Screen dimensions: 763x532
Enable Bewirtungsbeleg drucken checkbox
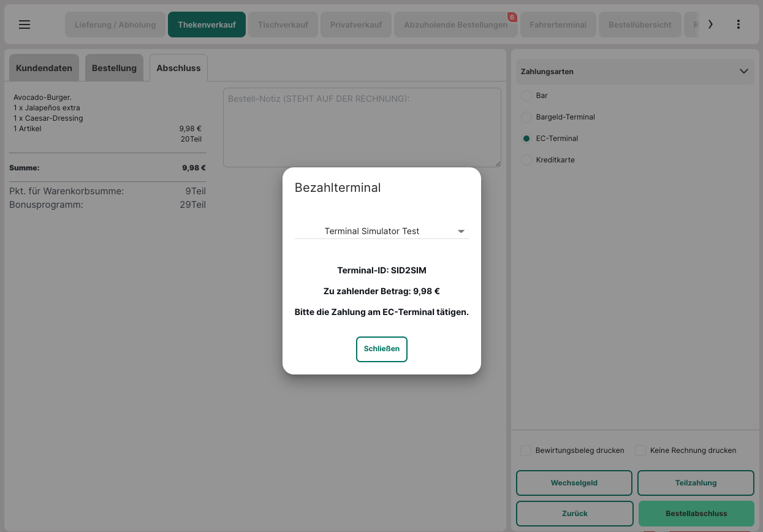(526, 450)
